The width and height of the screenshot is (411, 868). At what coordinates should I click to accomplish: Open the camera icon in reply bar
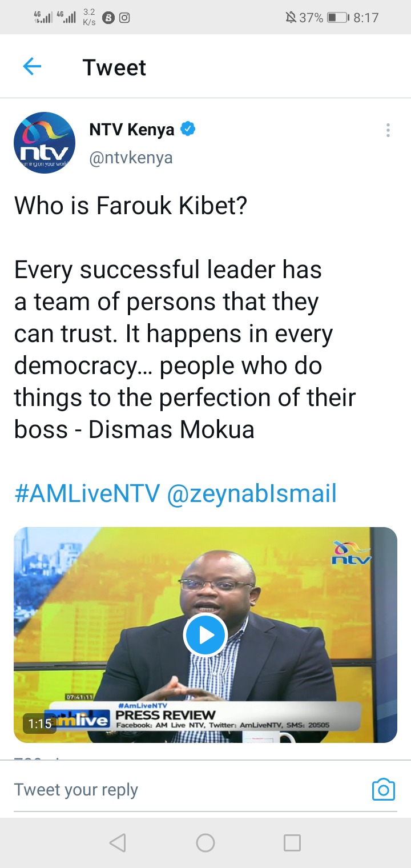(x=384, y=790)
